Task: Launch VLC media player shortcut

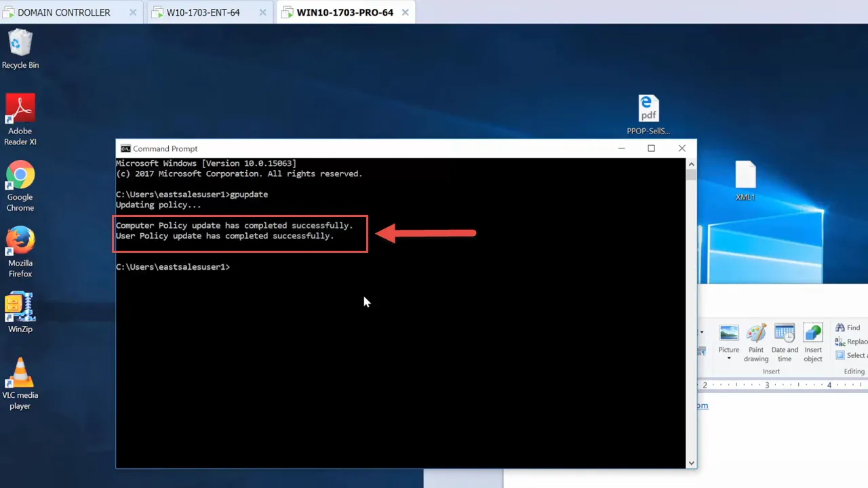Action: pyautogui.click(x=20, y=384)
